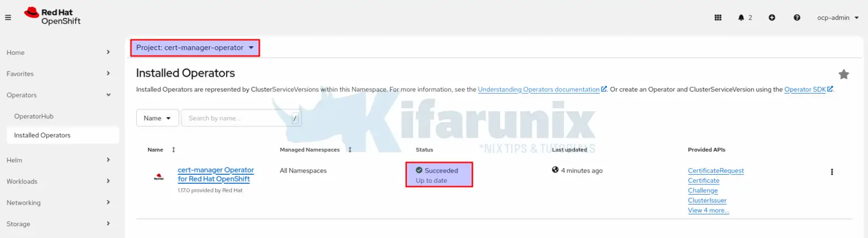868x238 pixels.
Task: Star this page as favorite
Action: coord(843,74)
